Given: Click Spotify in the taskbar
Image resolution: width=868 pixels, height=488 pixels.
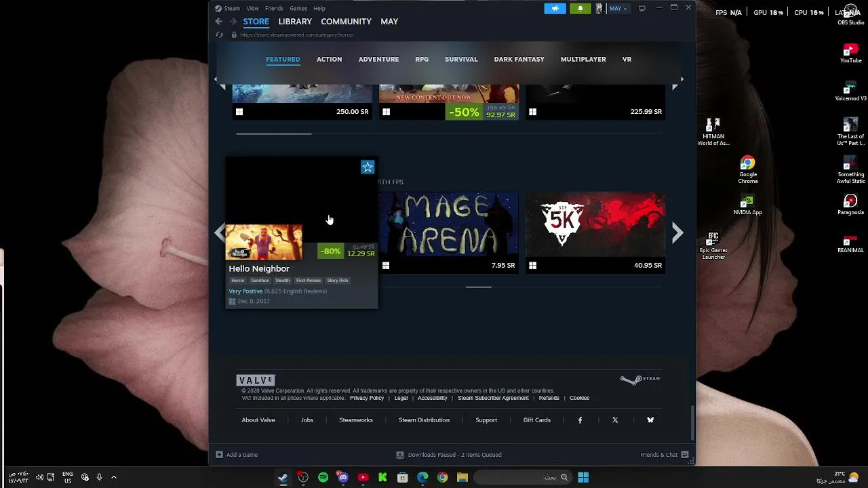Looking at the screenshot, I should 323,477.
